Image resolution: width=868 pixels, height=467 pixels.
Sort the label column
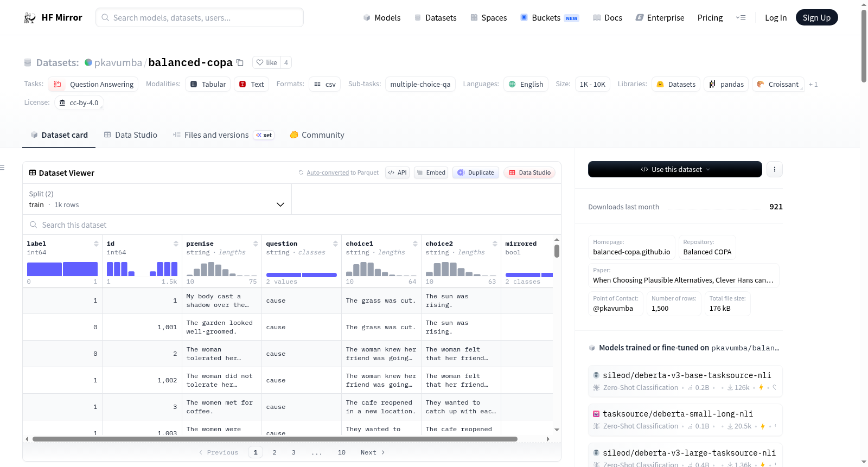point(96,244)
